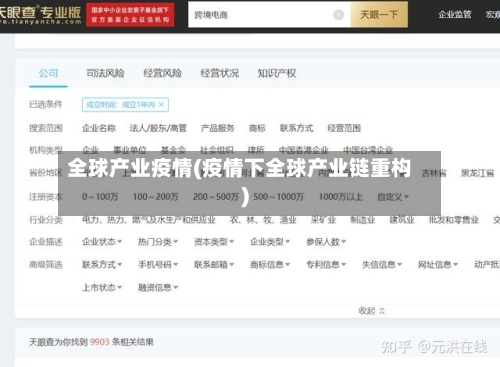Click the 高级筛选 row label
Viewport: 500px width, 367px height.
coord(46,265)
